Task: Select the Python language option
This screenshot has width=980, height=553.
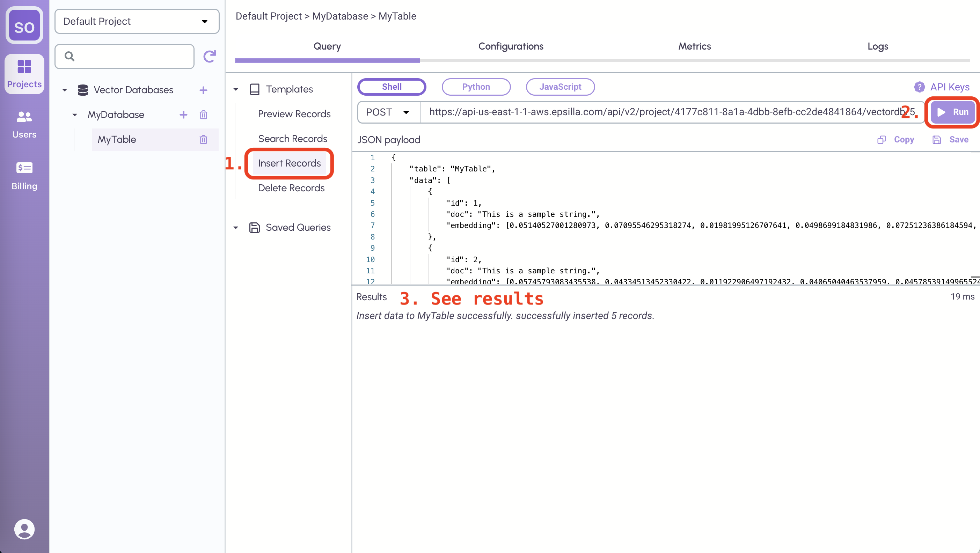Action: click(476, 87)
